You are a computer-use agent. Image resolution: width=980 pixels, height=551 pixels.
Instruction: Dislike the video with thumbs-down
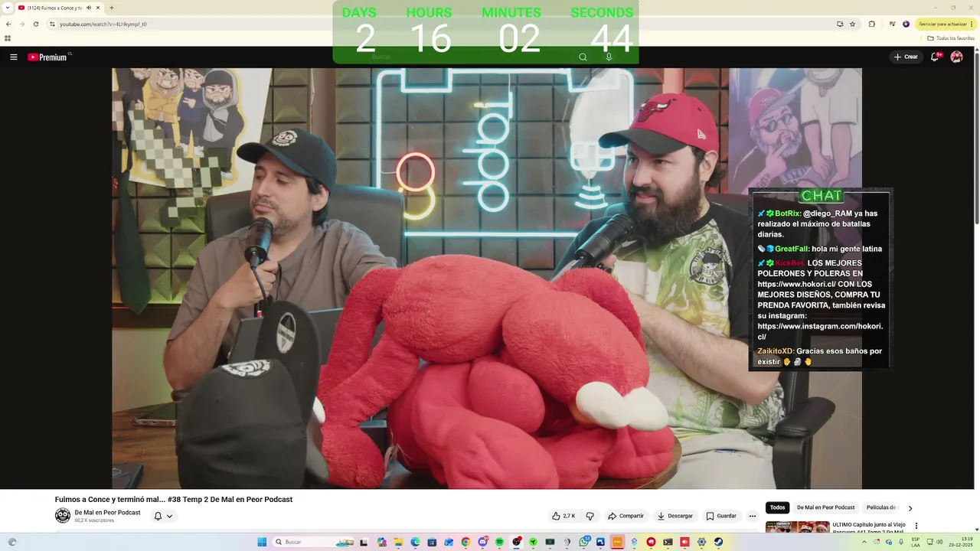[x=590, y=516]
